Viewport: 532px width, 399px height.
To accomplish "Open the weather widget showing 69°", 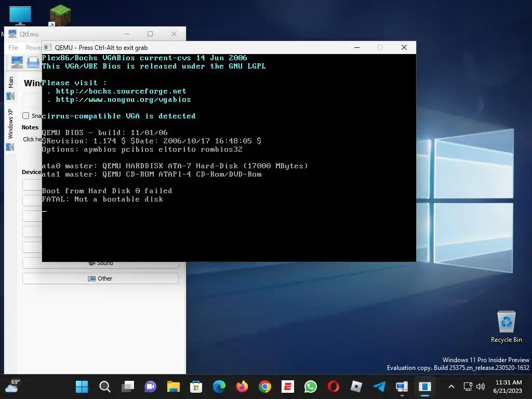I will tap(12, 387).
